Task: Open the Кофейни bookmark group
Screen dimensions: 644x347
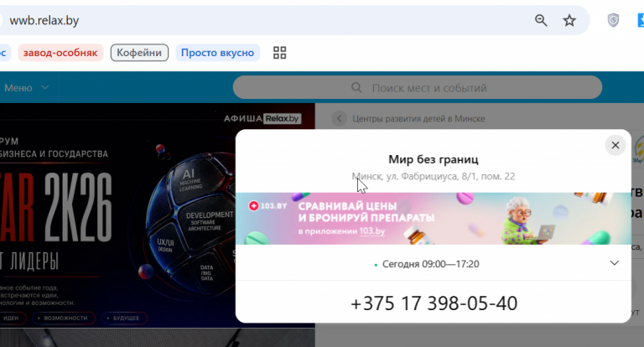Action: click(139, 53)
